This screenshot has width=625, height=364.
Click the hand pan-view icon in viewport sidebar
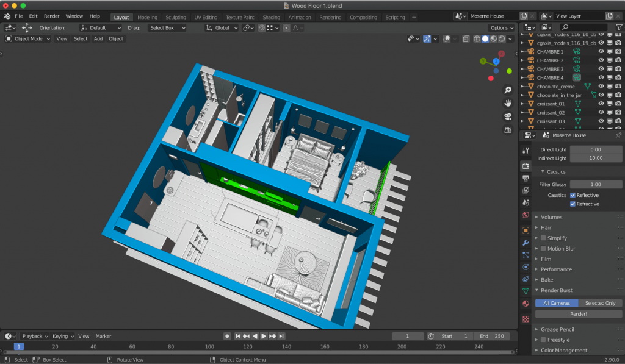(507, 103)
